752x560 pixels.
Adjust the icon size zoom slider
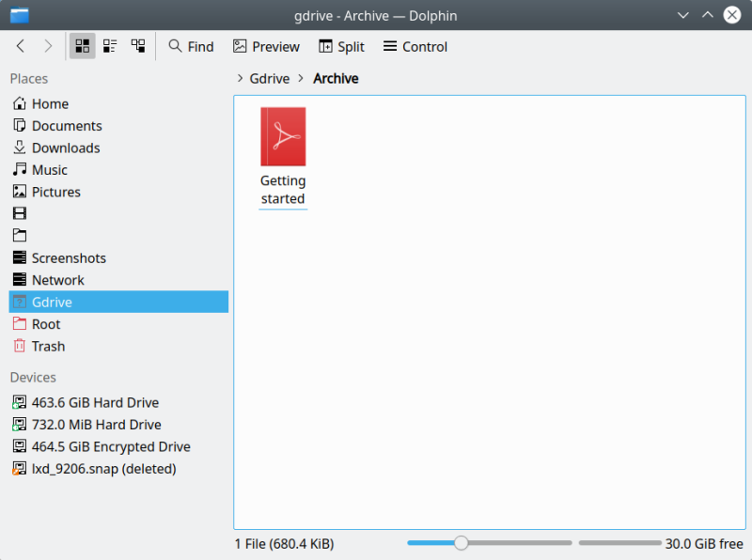click(461, 543)
